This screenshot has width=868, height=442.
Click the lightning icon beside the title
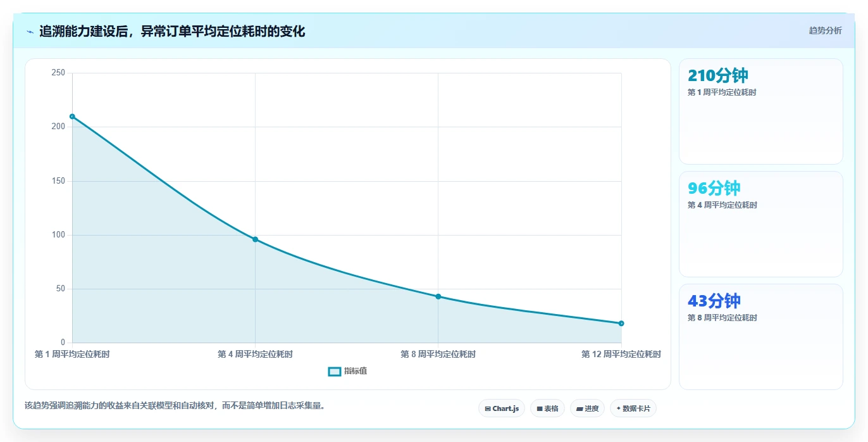pos(30,32)
